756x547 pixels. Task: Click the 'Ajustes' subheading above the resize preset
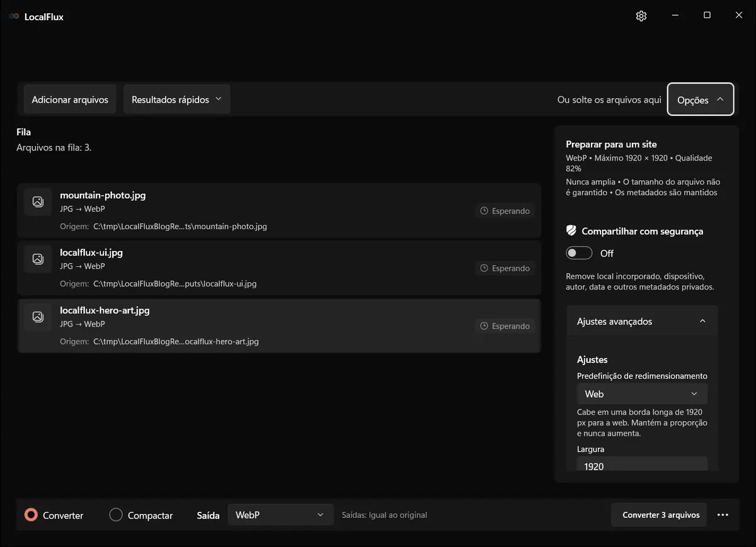click(592, 359)
